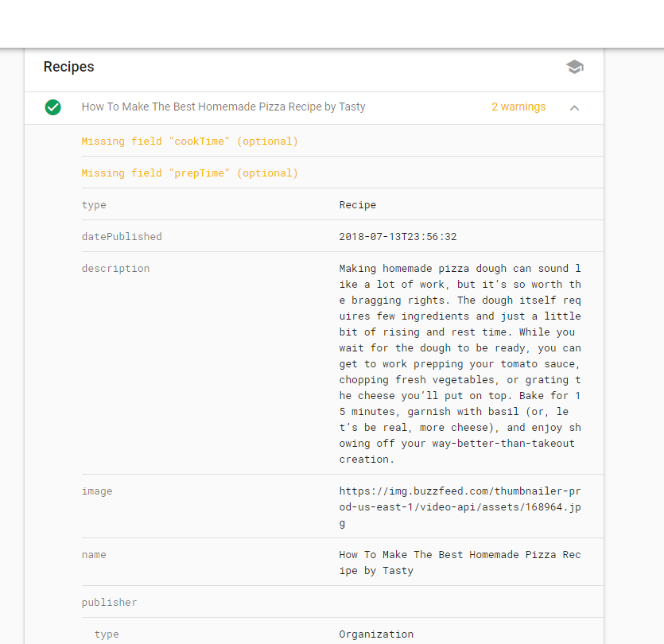Screen dimensions: 664x644
Task: Select the description field label
Action: click(115, 269)
